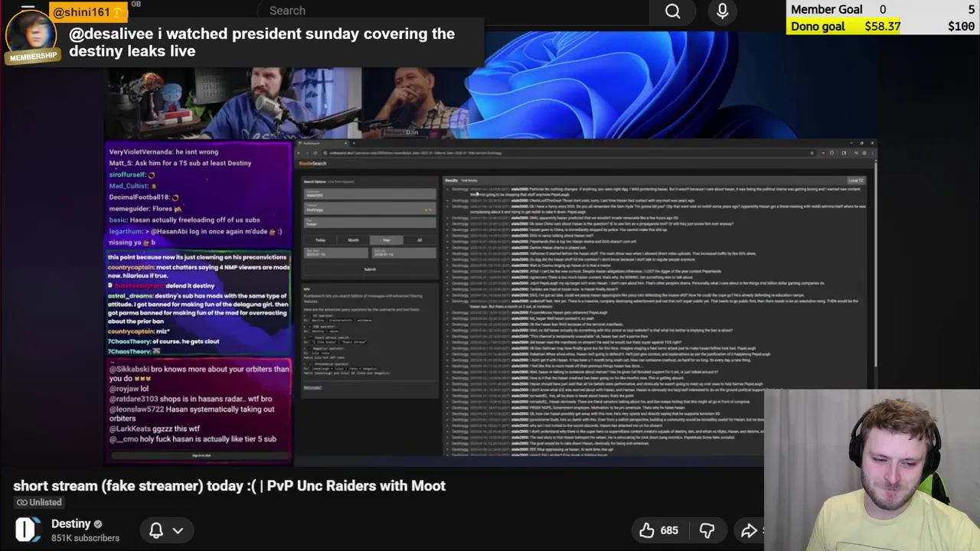Click the back arrow in the video's browser
Screen dimensions: 980x551
(x=299, y=153)
